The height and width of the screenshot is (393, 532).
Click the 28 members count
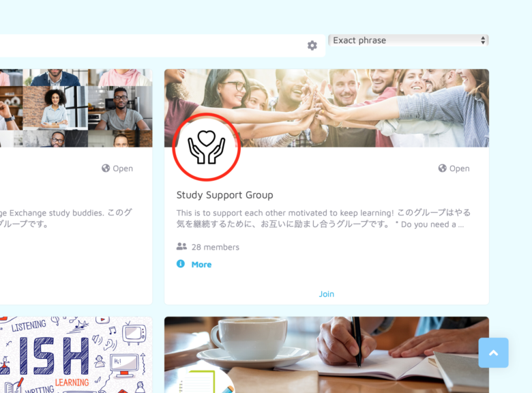pos(215,247)
